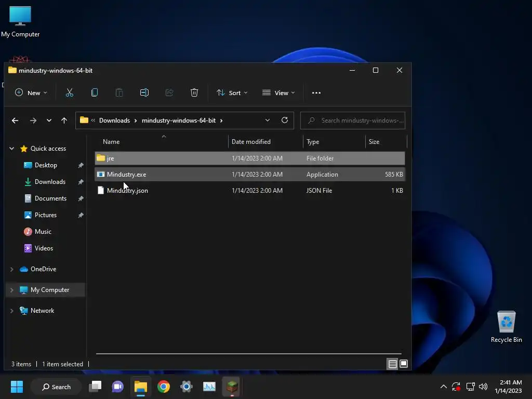Viewport: 532px width, 399px height.
Task: Open recent locations dropdown arrow
Action: (49, 121)
